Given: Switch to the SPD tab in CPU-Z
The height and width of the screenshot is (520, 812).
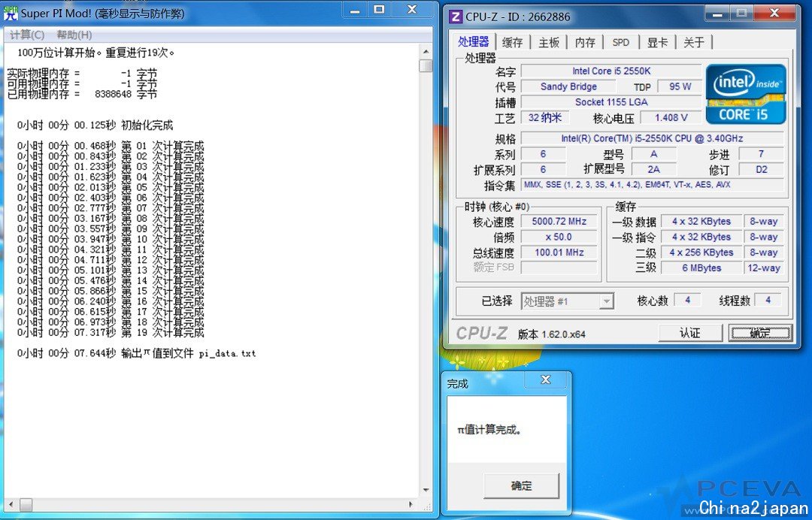Looking at the screenshot, I should point(620,42).
